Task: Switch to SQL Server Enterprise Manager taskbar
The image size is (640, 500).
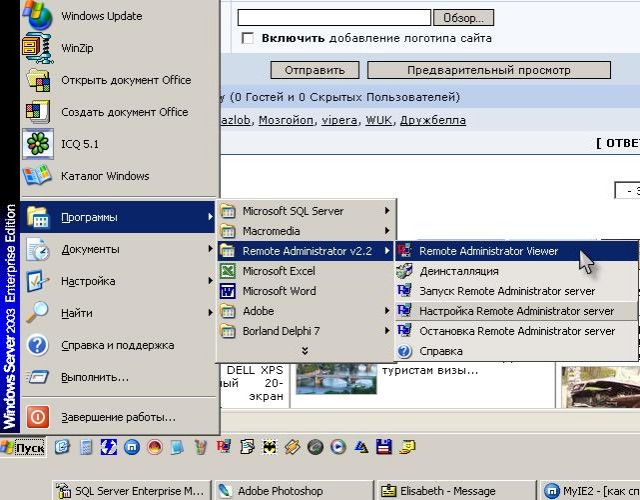Action: pos(131,490)
